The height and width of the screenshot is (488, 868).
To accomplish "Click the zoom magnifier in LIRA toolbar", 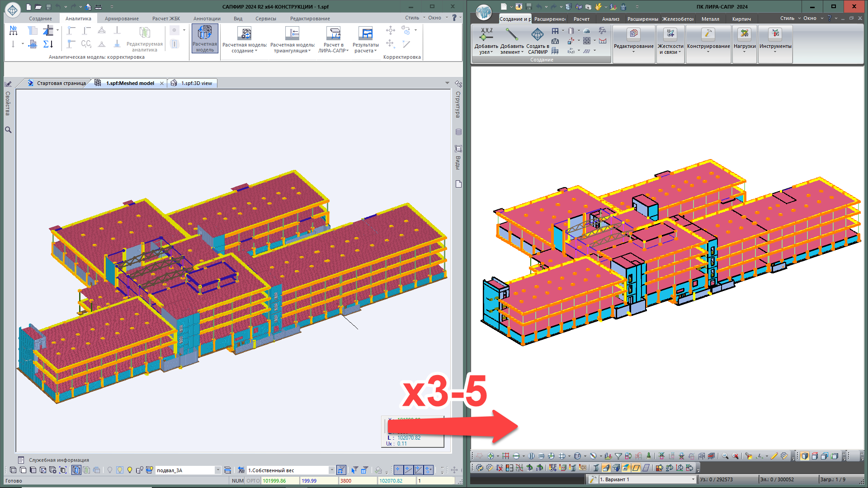I will (725, 456).
